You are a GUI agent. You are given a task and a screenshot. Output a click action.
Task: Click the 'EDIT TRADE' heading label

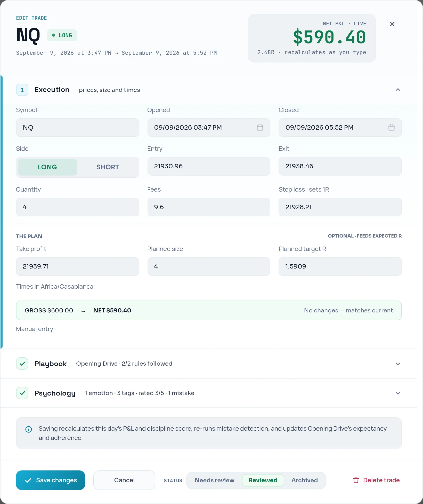tap(31, 18)
